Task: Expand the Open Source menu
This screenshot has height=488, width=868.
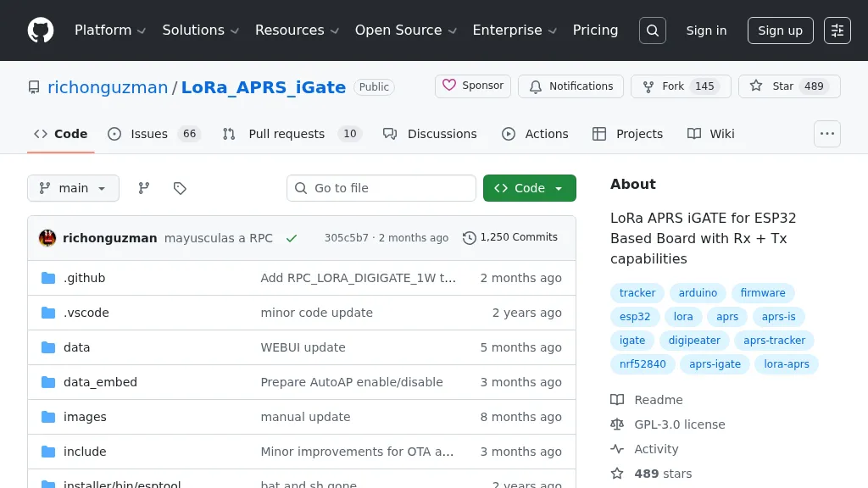Action: coord(406,30)
